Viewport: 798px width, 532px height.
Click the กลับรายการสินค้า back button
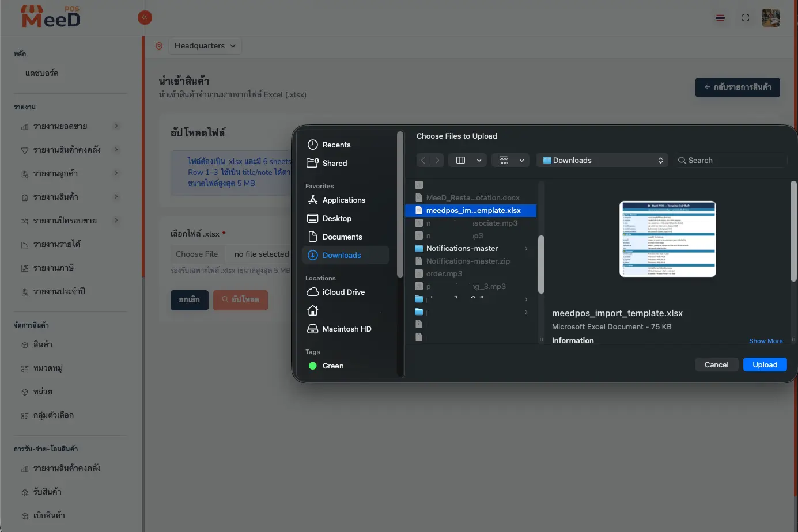coord(738,88)
